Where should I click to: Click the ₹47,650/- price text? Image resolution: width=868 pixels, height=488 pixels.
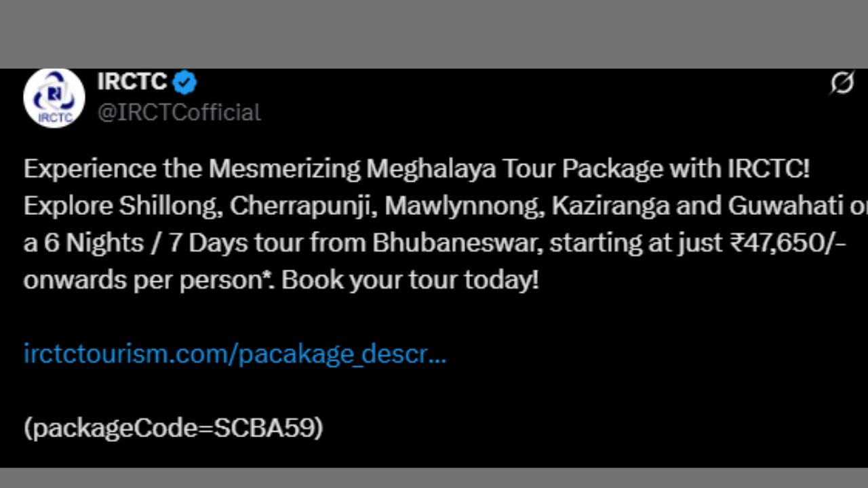click(787, 243)
